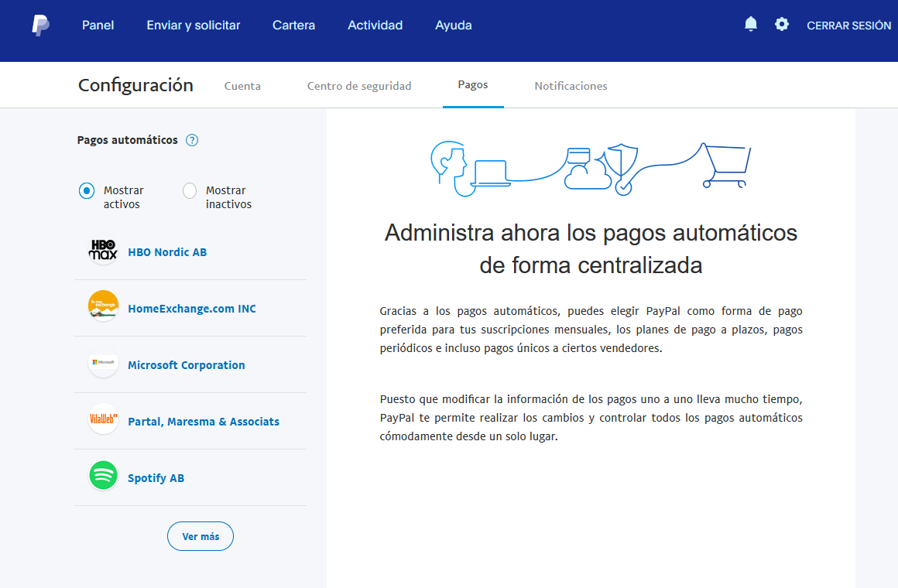Image resolution: width=898 pixels, height=588 pixels.
Task: Click CERRAR SESIÓN to log out
Action: (848, 26)
